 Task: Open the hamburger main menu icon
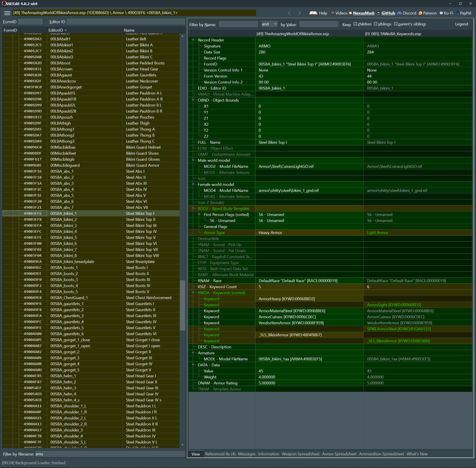(7, 13)
